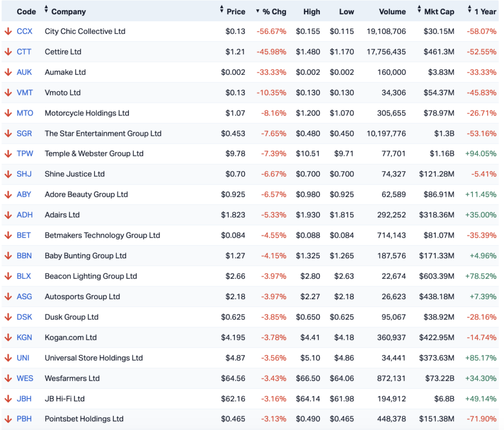Click the Low column header

(x=346, y=12)
